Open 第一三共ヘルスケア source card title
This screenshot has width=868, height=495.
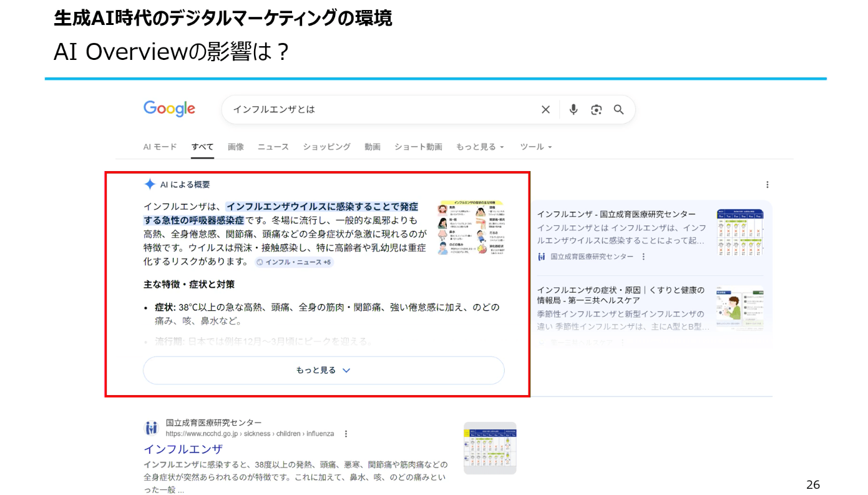point(621,295)
